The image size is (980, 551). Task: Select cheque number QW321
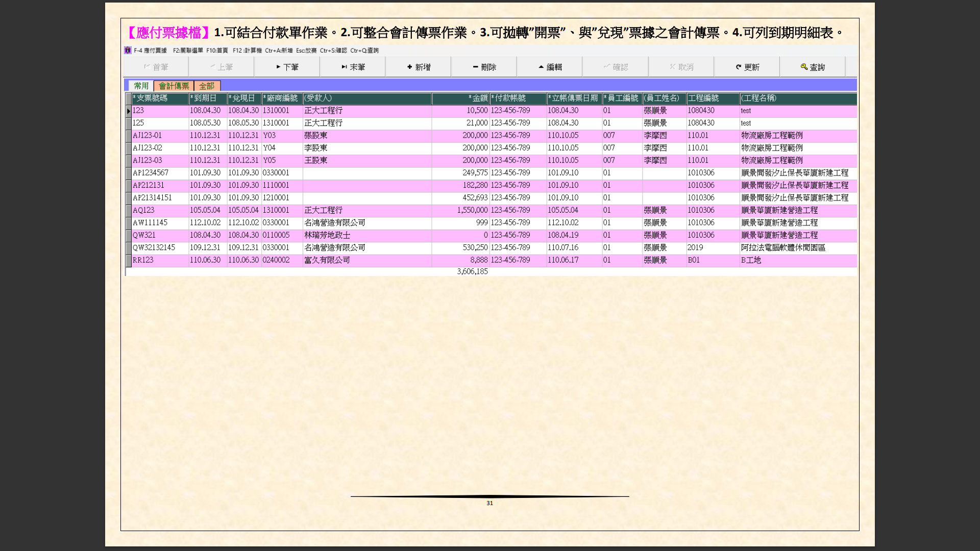[x=160, y=235]
